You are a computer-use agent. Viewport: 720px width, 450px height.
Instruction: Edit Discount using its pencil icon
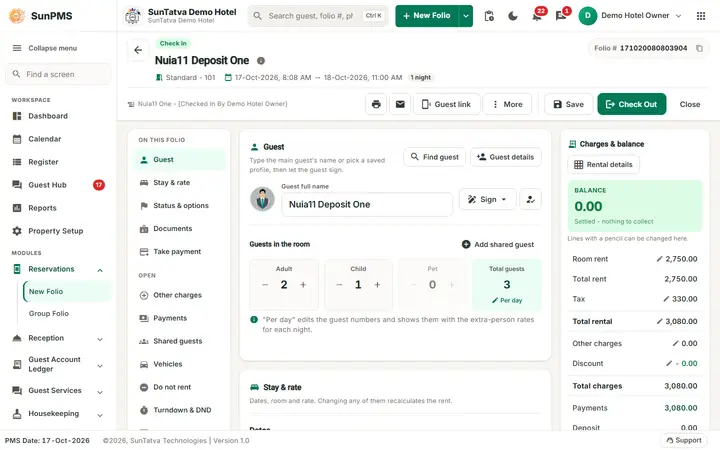[x=669, y=363]
